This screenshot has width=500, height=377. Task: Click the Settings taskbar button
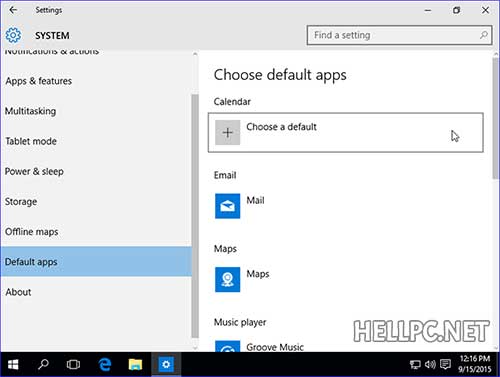[x=166, y=365]
